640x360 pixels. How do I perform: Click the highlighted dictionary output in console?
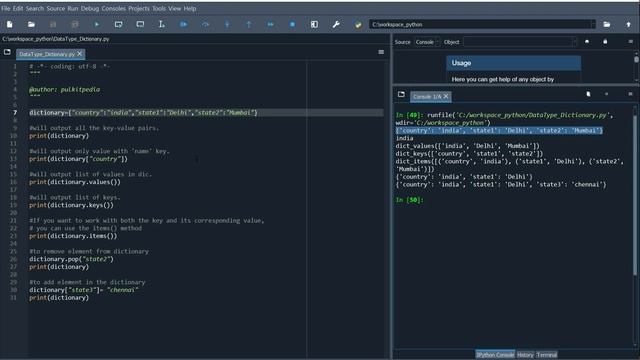[499, 131]
